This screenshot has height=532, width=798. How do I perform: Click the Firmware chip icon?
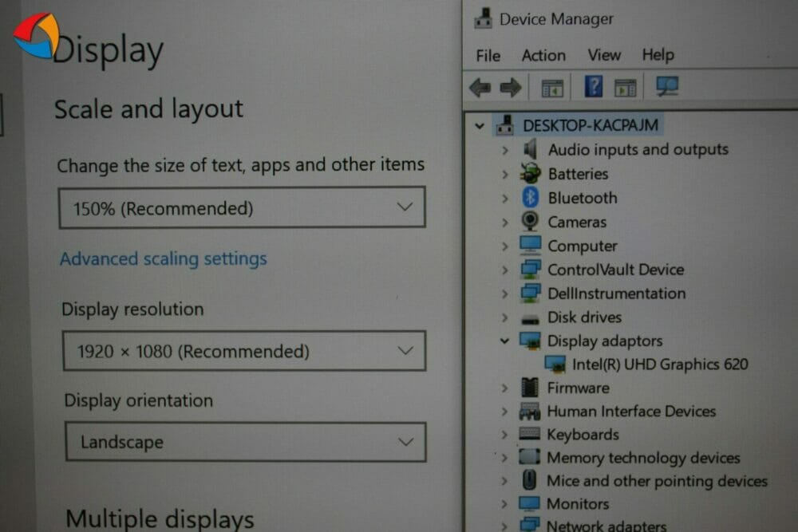click(530, 388)
